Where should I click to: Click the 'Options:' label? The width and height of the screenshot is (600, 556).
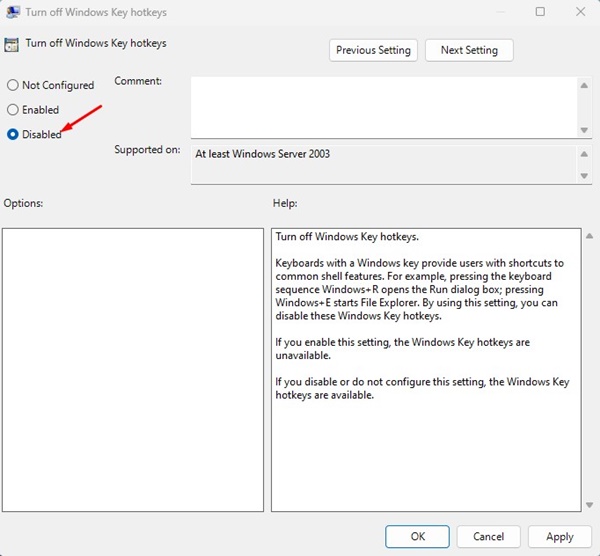(23, 203)
